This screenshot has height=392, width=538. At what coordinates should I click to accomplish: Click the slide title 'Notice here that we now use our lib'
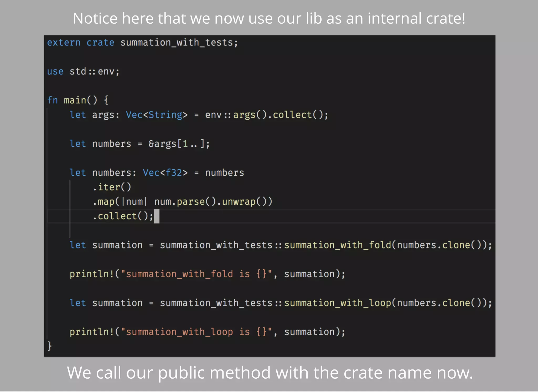[x=269, y=18]
